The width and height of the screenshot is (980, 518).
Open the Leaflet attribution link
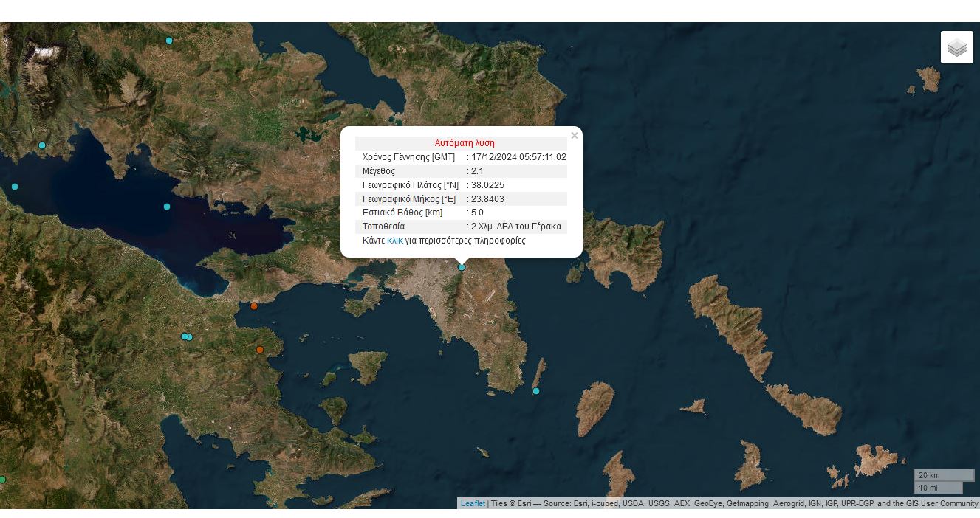(x=473, y=504)
